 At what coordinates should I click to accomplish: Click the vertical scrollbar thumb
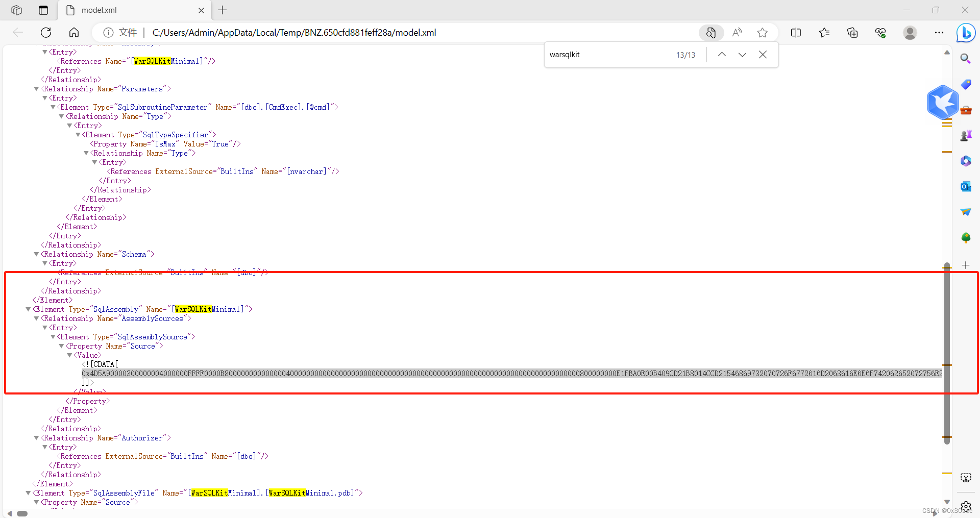[947, 353]
